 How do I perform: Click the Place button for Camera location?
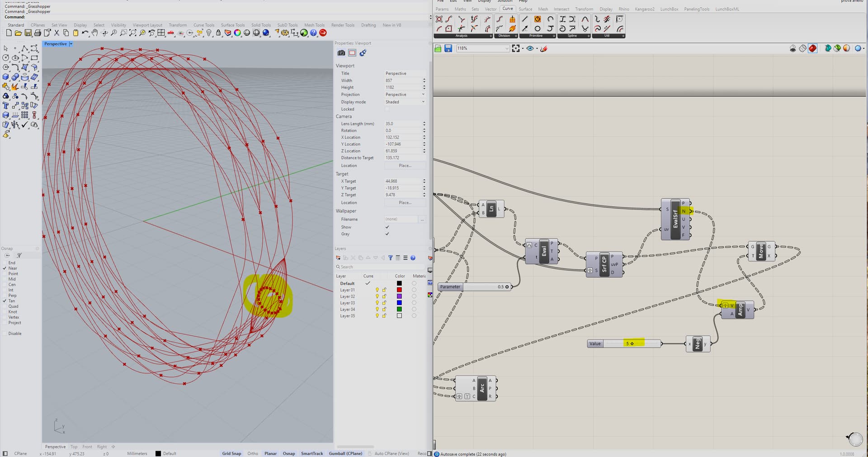(405, 166)
